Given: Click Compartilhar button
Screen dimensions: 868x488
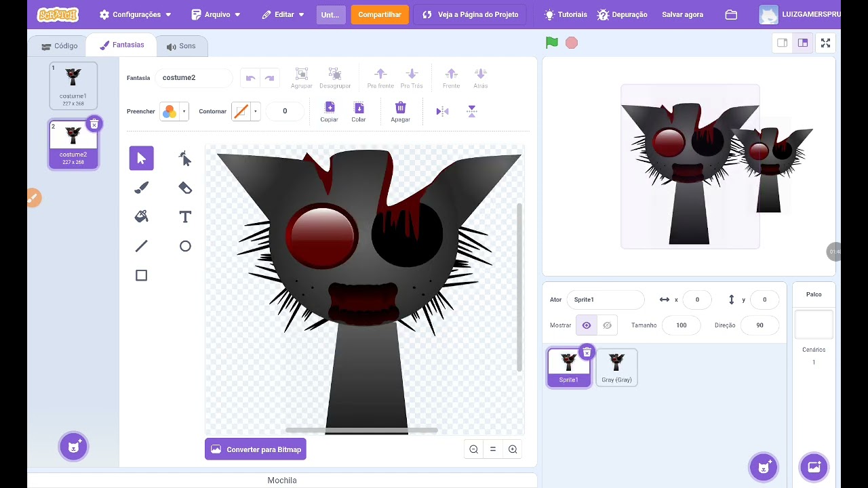Looking at the screenshot, I should (x=380, y=14).
